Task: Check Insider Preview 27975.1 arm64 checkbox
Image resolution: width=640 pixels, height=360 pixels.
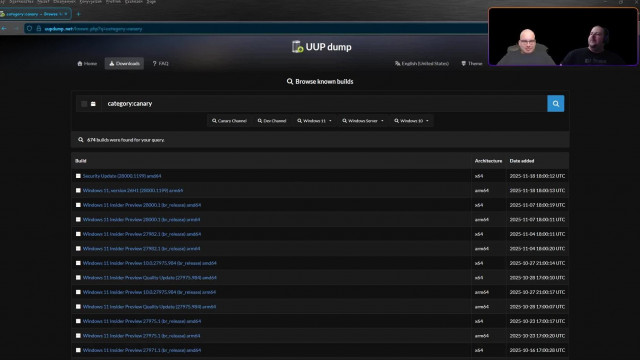Action: pos(78,336)
